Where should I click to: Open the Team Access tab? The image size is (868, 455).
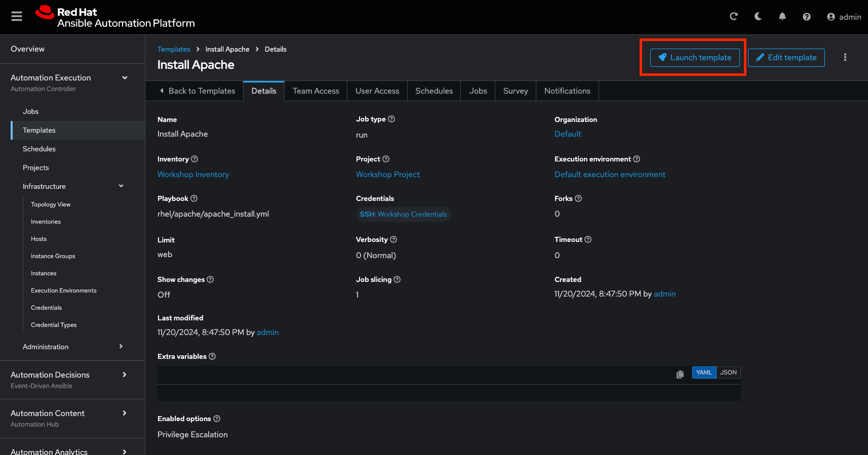click(315, 91)
